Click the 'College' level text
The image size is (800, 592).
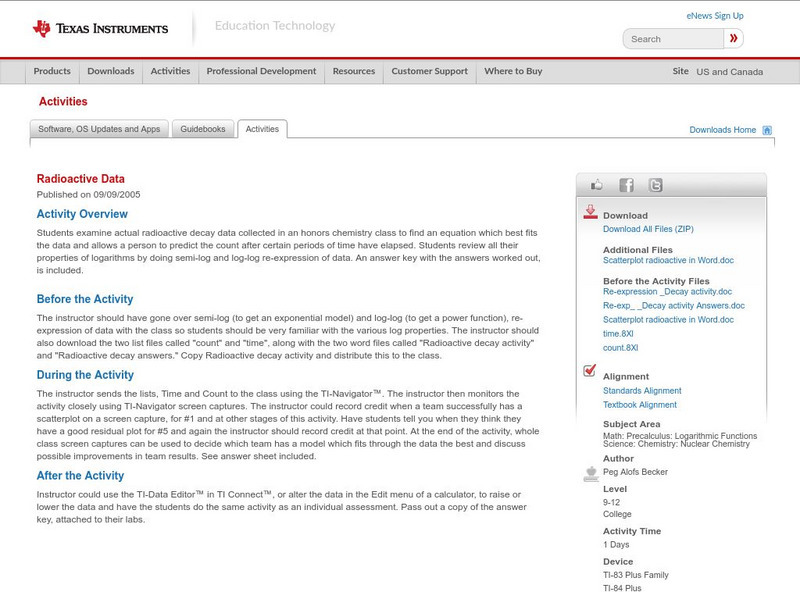(617, 514)
